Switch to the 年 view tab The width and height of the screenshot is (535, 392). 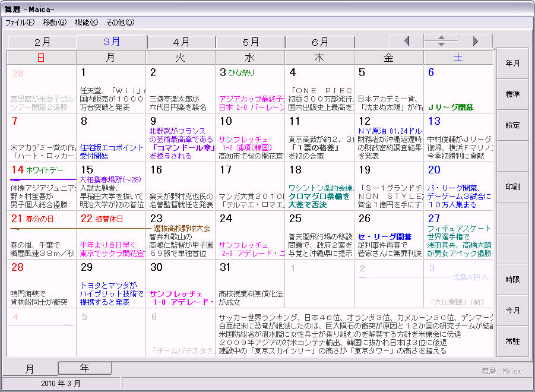point(85,368)
